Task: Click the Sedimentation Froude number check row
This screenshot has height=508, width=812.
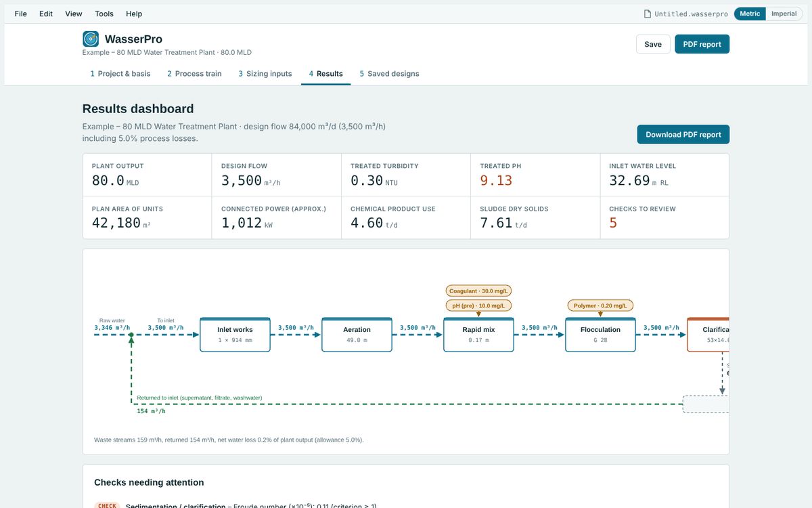Action: 406,505
